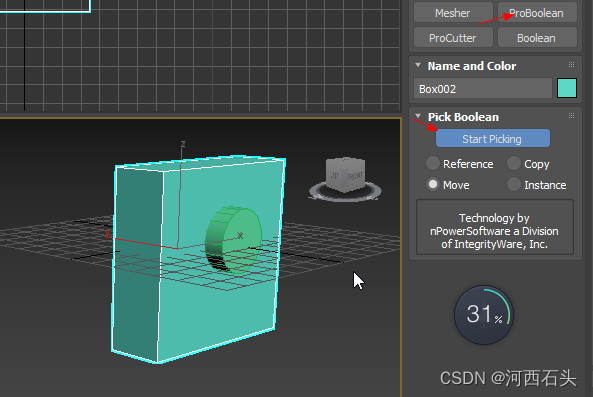The height and width of the screenshot is (397, 593).
Task: Click the Box002 name field
Action: point(483,88)
